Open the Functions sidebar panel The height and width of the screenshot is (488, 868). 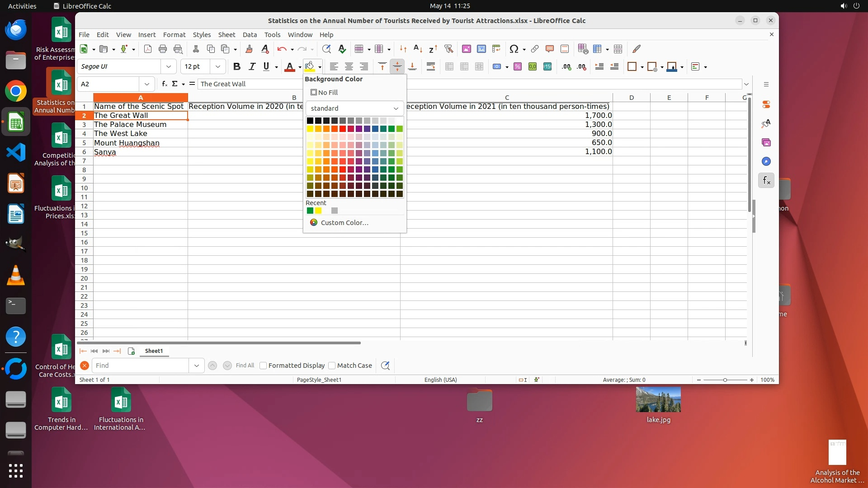pos(766,181)
